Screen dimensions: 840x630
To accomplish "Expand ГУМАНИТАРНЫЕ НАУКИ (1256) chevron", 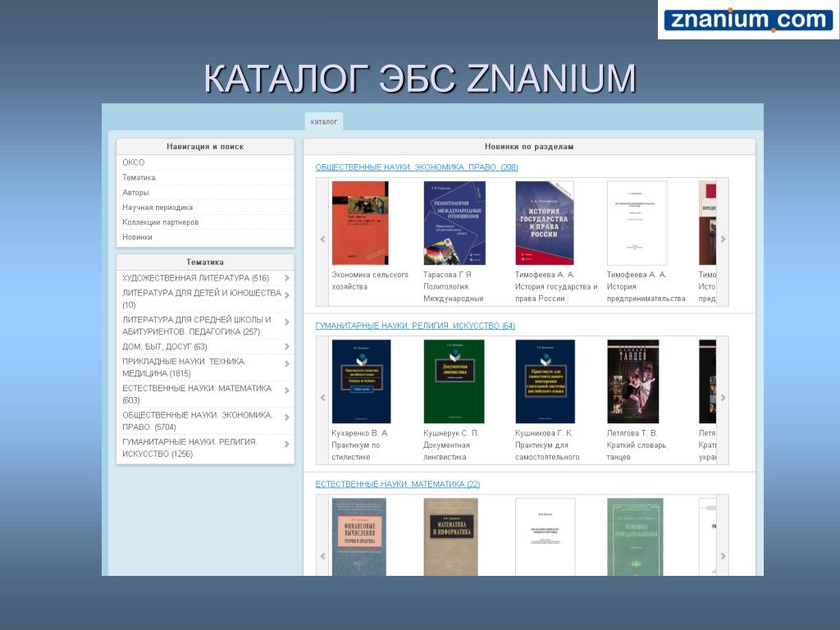I will click(x=287, y=444).
